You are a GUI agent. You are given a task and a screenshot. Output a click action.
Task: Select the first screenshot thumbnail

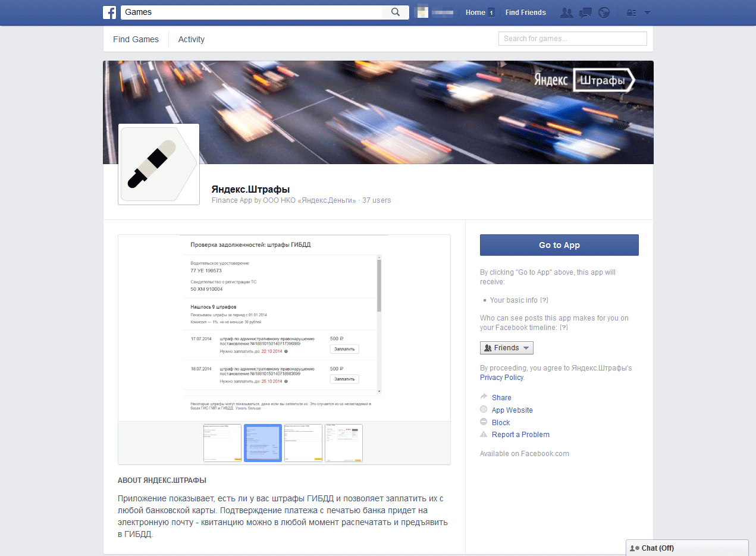click(222, 443)
